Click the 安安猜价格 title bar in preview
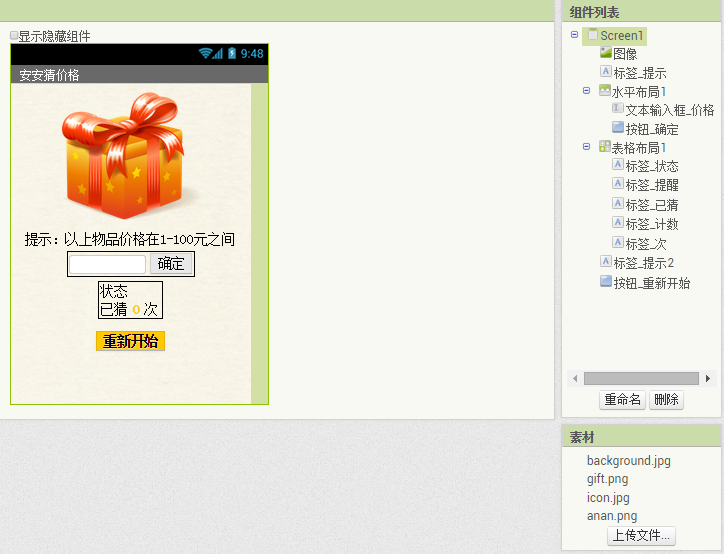This screenshot has height=554, width=724. tap(139, 74)
